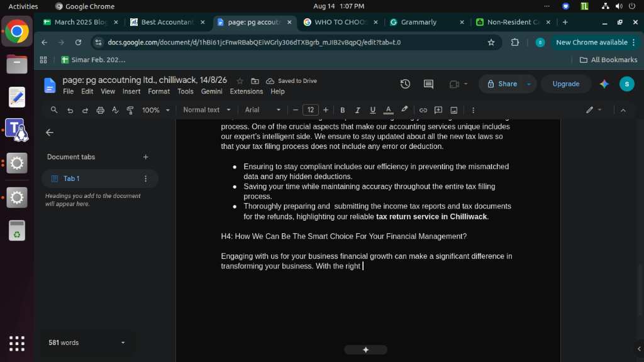
Task: Open the Normal text style dropdown
Action: point(206,110)
